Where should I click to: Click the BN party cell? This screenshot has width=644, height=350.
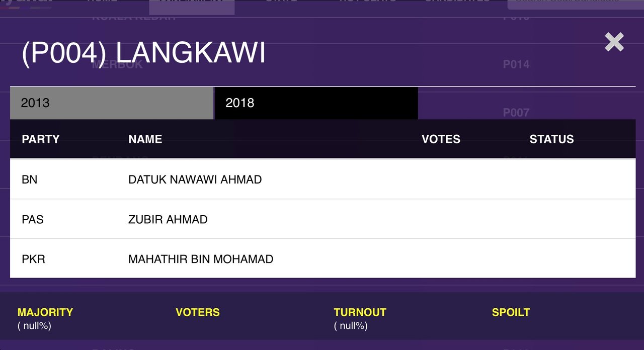click(x=30, y=180)
